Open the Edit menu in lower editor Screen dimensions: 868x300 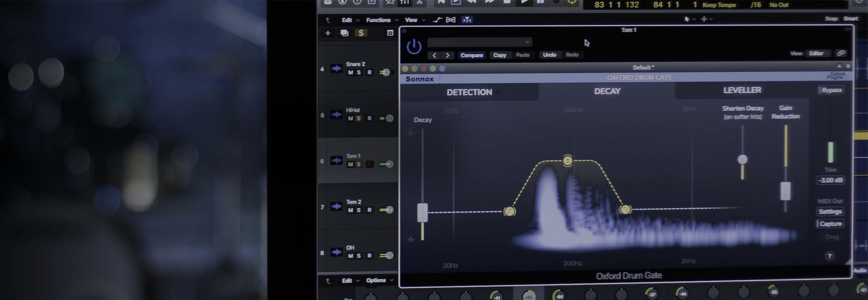(351, 281)
